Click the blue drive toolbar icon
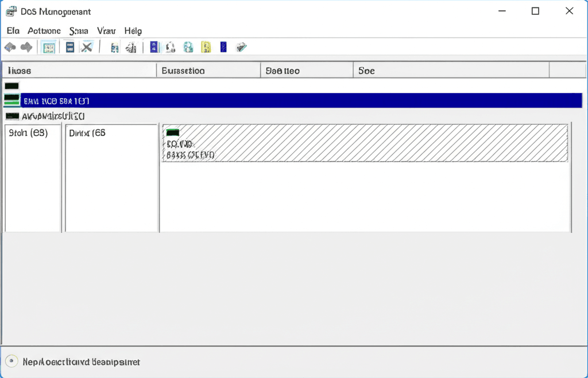Viewport: 588px width, 378px height. coord(188,46)
